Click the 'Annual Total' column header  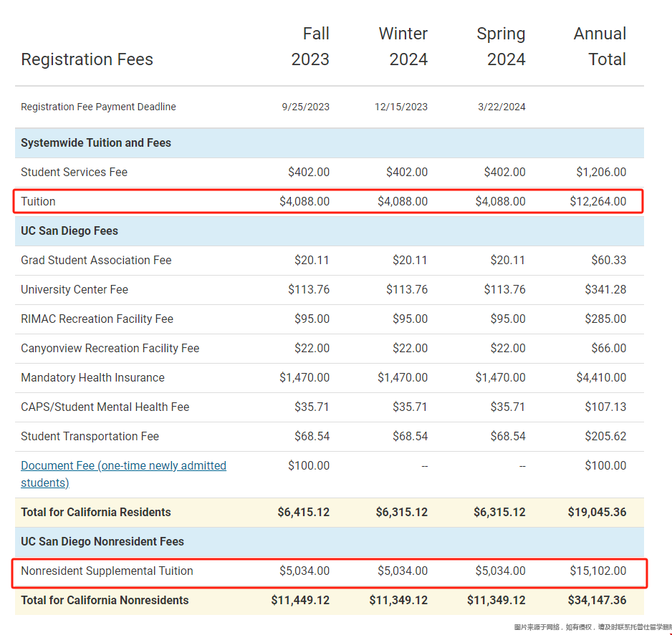point(600,47)
